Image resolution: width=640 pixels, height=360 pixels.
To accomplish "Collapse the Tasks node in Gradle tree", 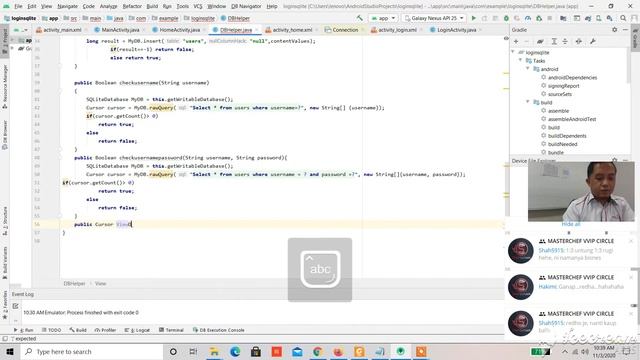I will coord(520,60).
